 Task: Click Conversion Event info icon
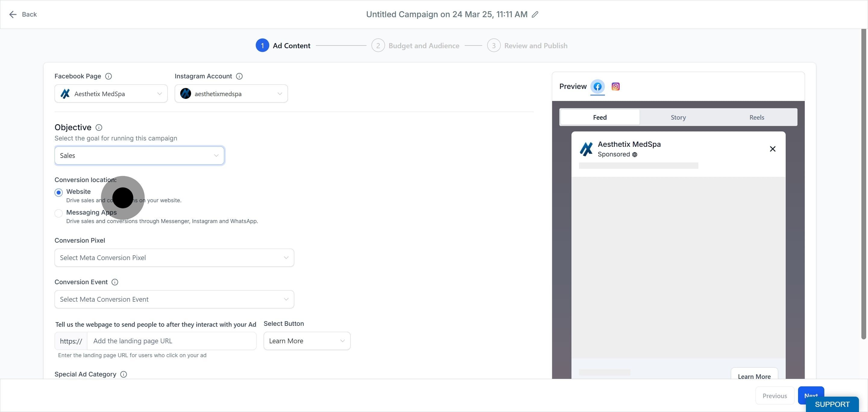coord(115,282)
